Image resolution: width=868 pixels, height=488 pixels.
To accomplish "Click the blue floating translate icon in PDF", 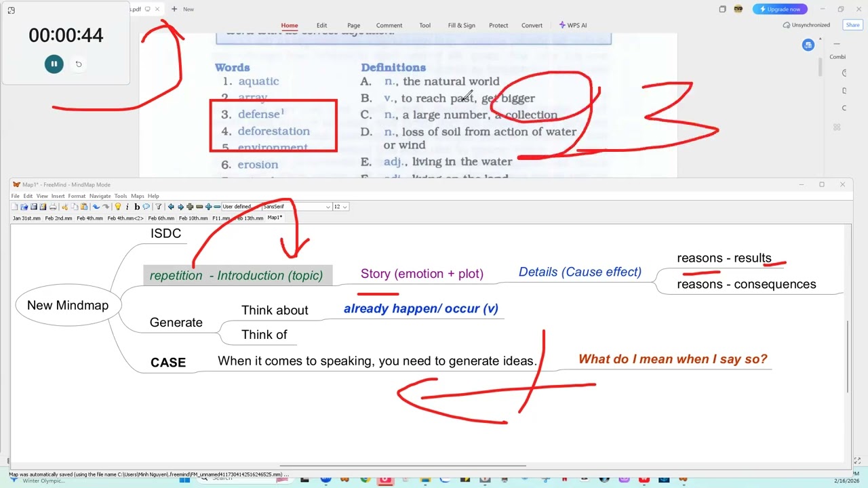I will (x=808, y=45).
